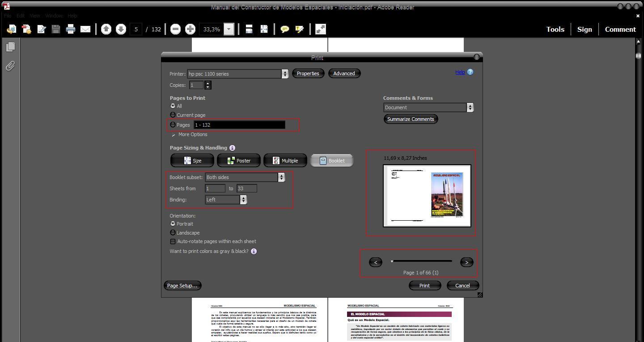Screen dimensions: 644x342
Task: Click the Email envelope toolbar icon
Action: click(85, 29)
